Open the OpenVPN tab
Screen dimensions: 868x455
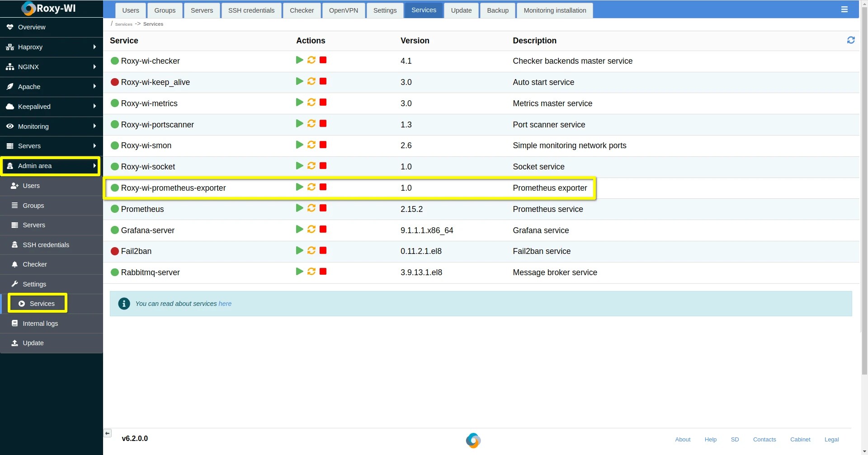(344, 10)
